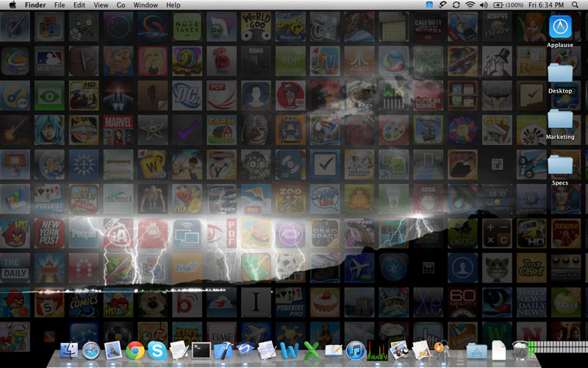588x368 pixels.
Task: Open the Trash in the dock
Action: [x=520, y=351]
